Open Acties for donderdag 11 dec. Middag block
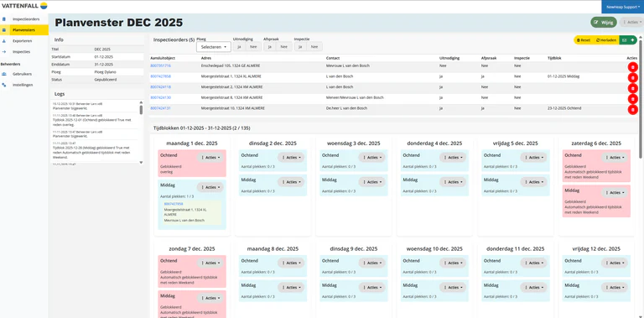The height and width of the screenshot is (318, 644). pos(534,288)
